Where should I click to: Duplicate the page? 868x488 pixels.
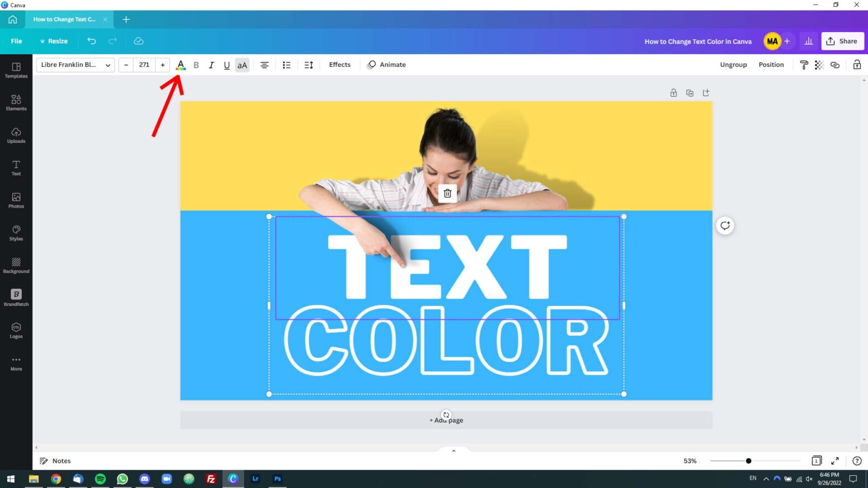690,93
